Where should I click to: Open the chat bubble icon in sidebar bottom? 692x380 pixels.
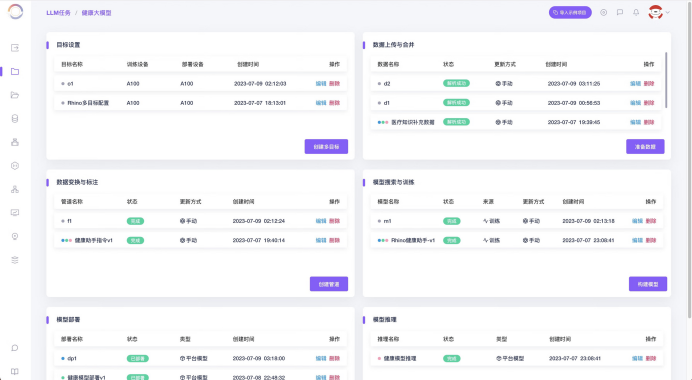[x=15, y=348]
